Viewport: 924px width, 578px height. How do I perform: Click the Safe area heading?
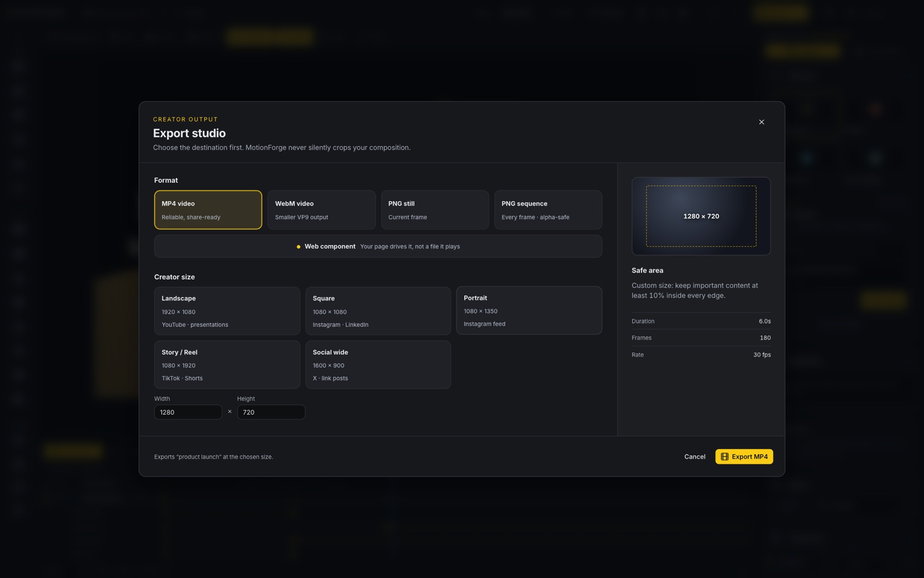click(x=647, y=270)
